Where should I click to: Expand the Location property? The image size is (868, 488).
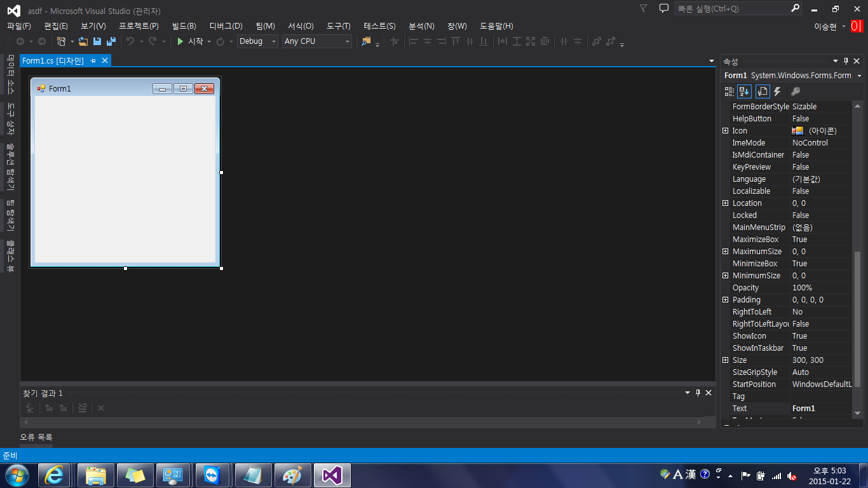(726, 203)
